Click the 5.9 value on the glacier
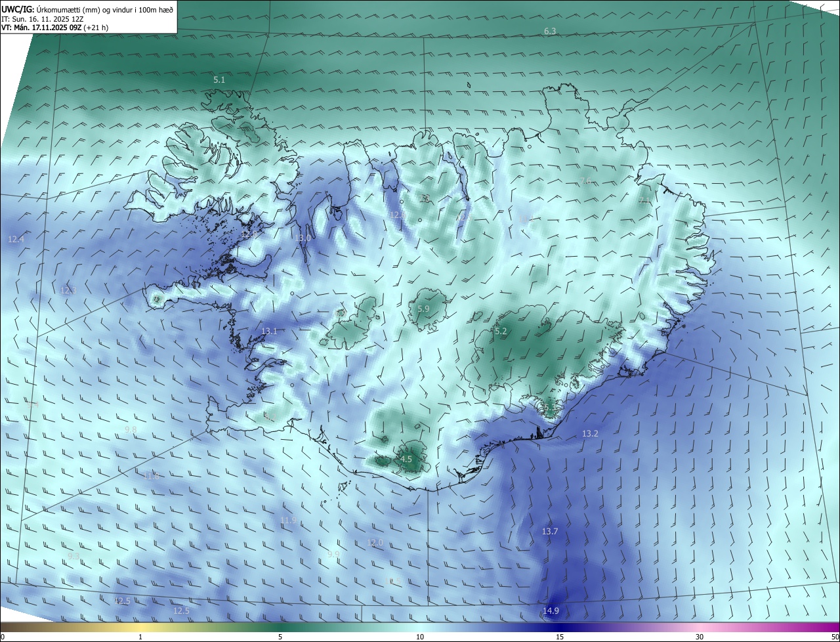 pyautogui.click(x=423, y=309)
